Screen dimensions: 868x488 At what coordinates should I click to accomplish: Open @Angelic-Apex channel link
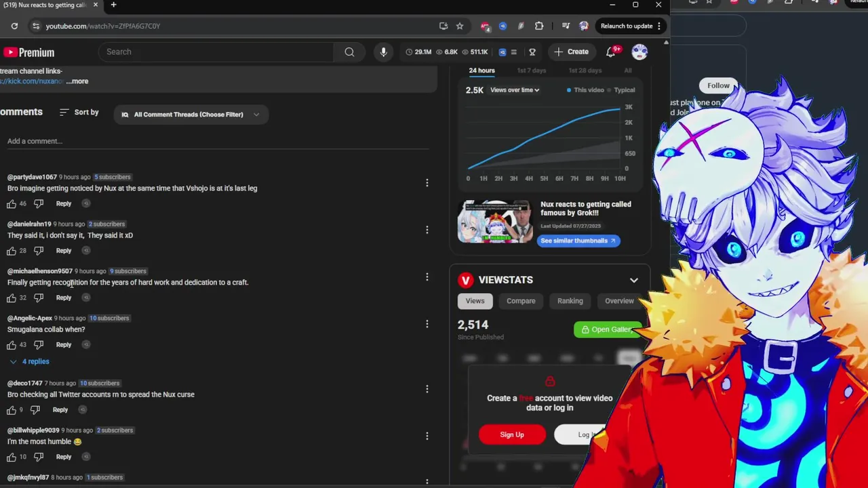pyautogui.click(x=30, y=318)
